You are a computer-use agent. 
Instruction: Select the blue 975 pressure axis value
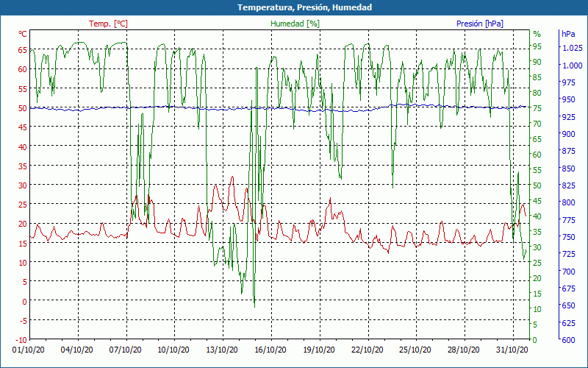click(568, 82)
